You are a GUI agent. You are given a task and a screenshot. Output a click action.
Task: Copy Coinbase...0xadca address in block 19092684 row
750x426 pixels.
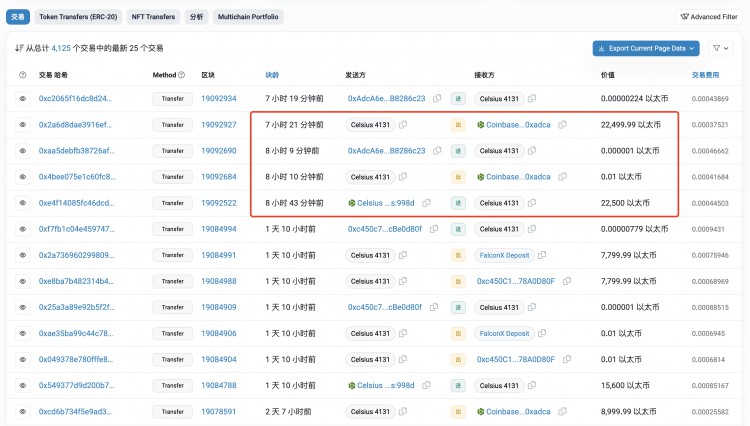562,176
